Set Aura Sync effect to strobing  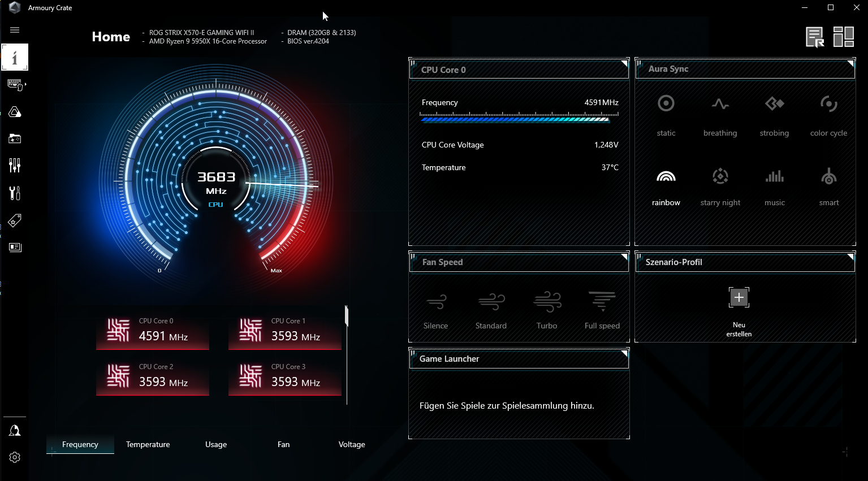(x=774, y=116)
